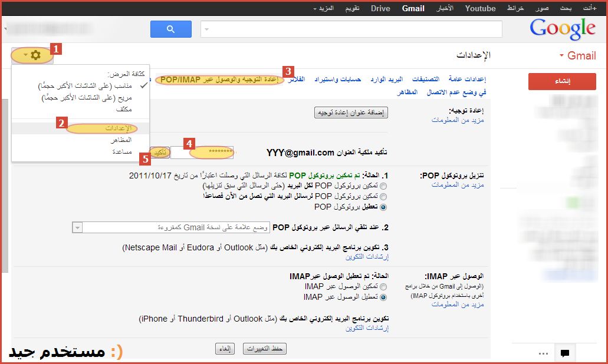Screen dimensions: 608x364
Task: Go to صور in top bar
Action: (x=542, y=8)
